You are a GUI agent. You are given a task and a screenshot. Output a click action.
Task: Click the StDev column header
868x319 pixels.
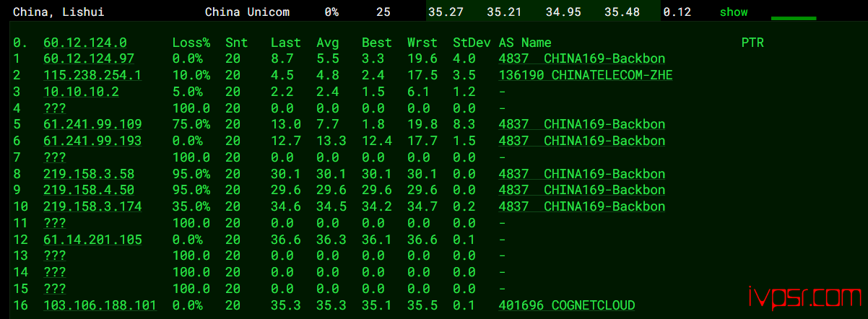click(x=472, y=43)
